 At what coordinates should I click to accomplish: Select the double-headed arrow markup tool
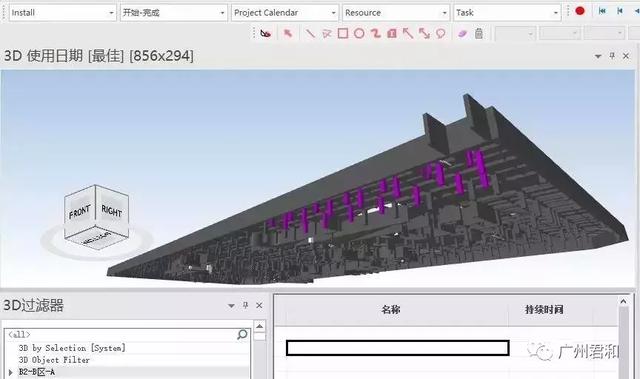[424, 33]
